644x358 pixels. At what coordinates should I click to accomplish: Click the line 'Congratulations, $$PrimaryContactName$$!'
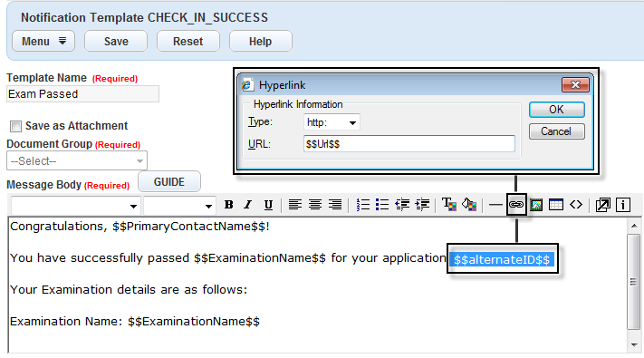coord(140,227)
